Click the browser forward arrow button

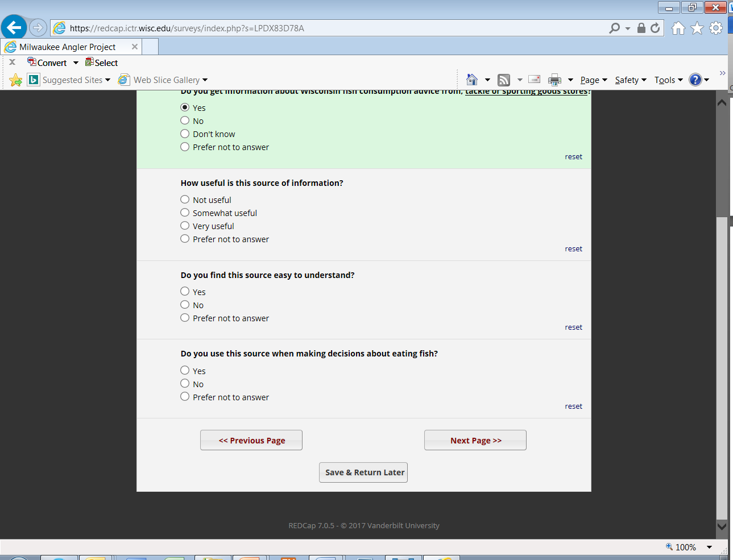point(38,27)
